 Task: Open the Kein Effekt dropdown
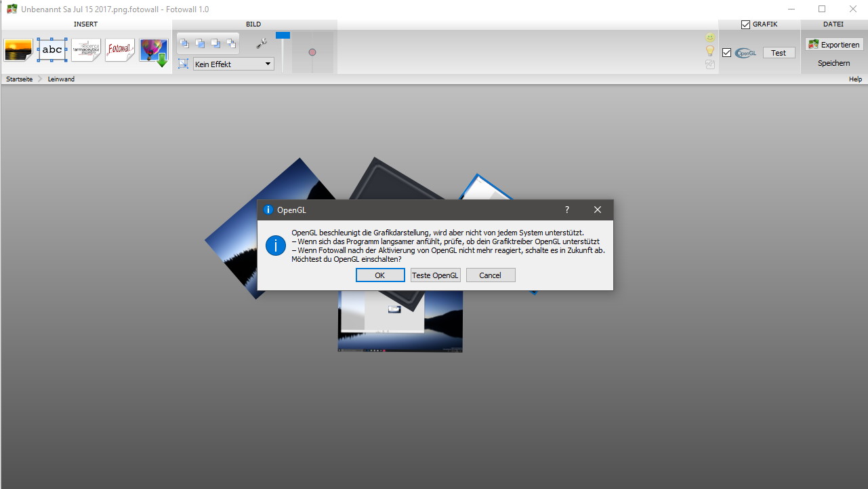(233, 64)
